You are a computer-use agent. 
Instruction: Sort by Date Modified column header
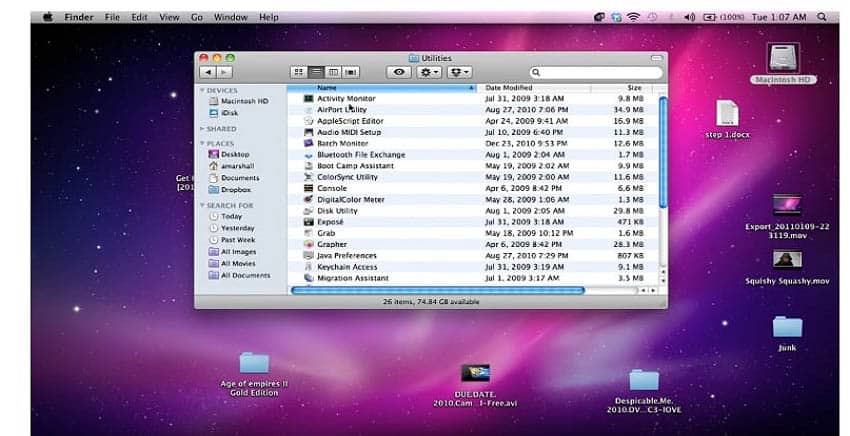(x=534, y=88)
